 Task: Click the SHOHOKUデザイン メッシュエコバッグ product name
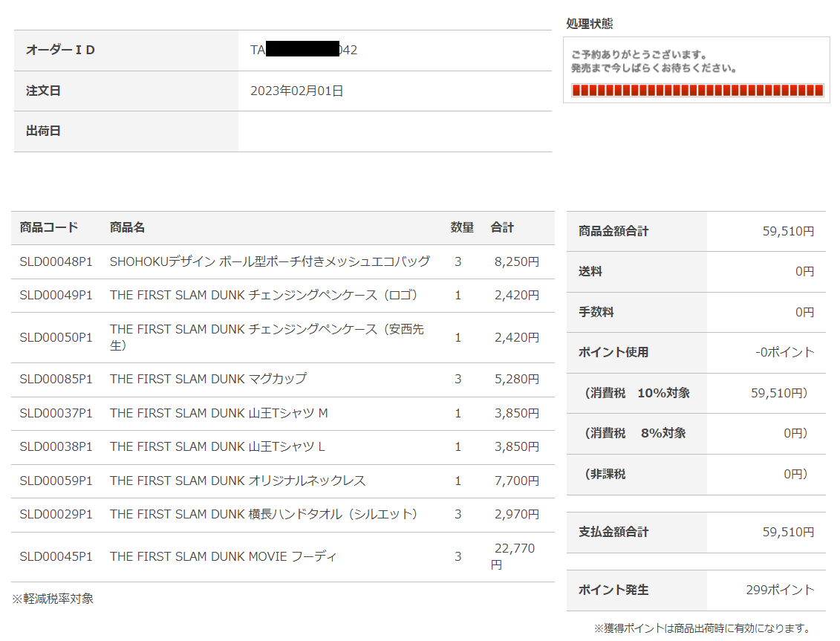pos(270,261)
